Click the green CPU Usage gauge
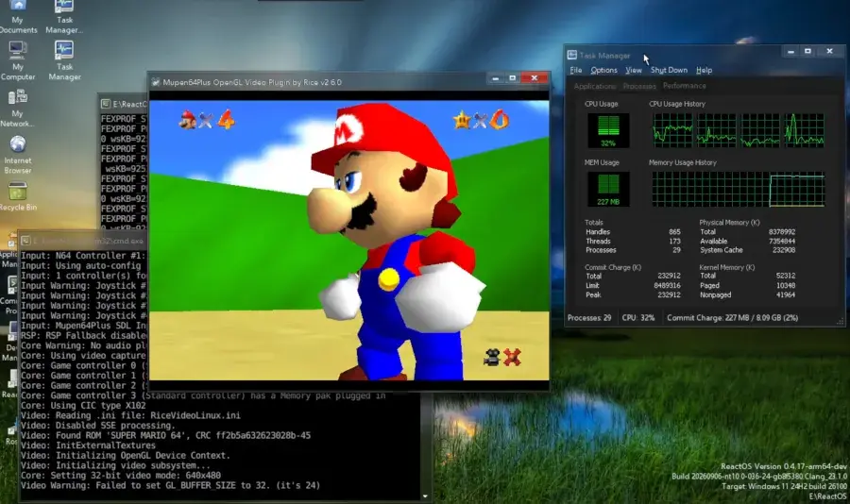Screen dimensions: 850x504 [608, 130]
